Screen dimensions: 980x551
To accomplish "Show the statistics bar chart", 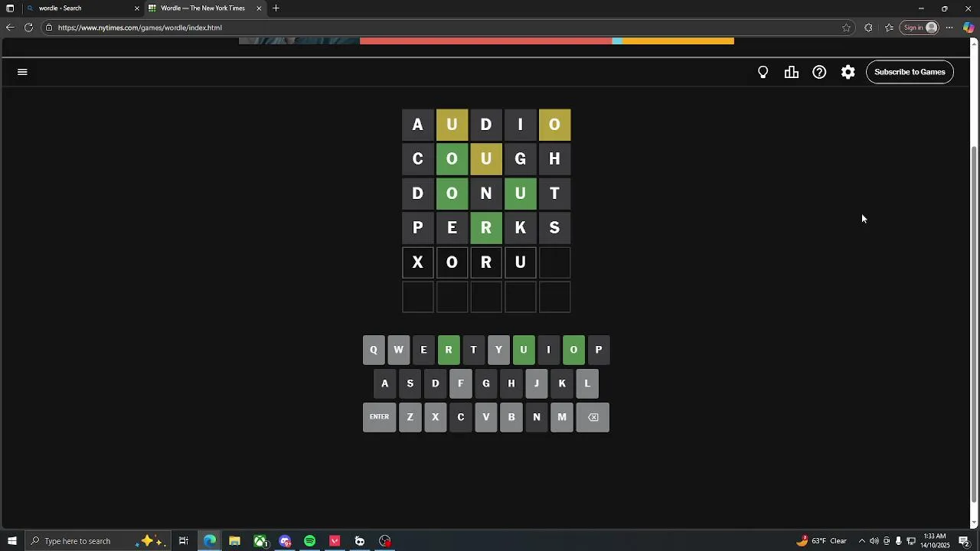I will coord(792,72).
